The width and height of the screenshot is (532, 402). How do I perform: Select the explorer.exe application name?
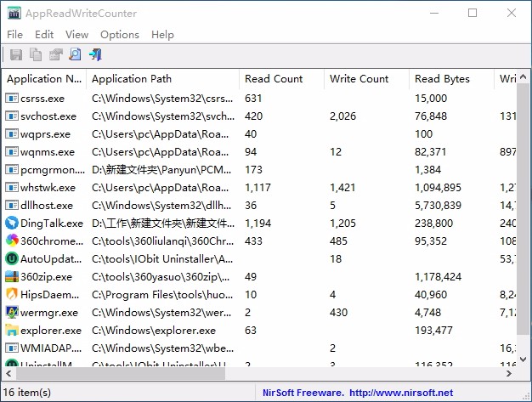[x=51, y=331]
